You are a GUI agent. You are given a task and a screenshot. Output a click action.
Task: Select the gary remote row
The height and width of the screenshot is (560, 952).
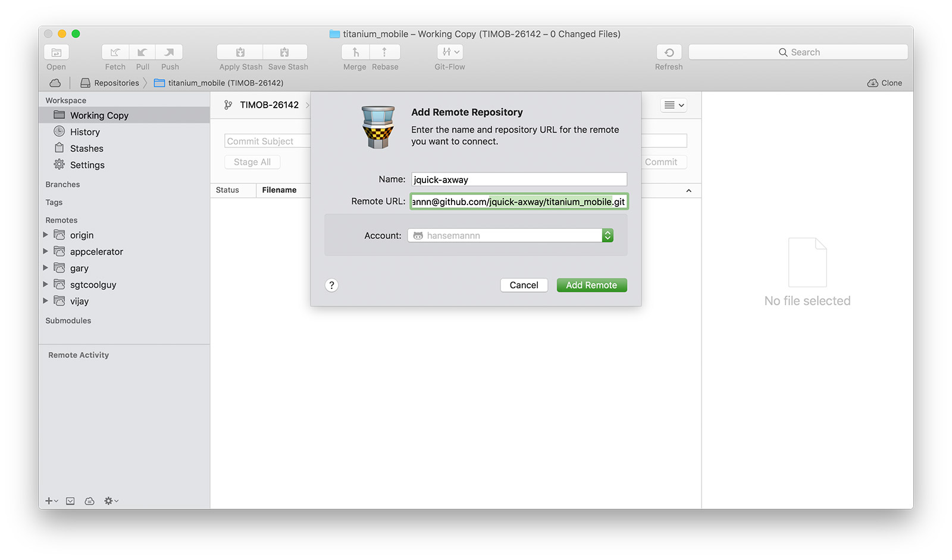pos(124,269)
